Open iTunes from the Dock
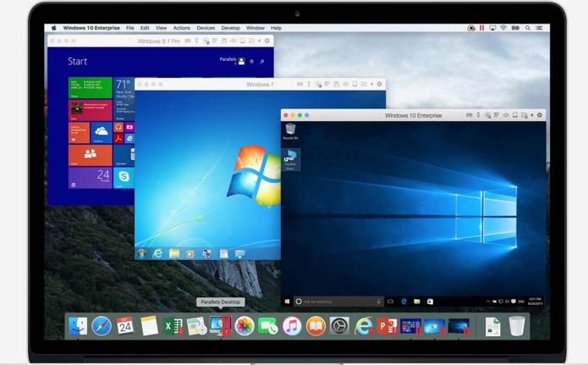This screenshot has height=365, width=588. 292,326
